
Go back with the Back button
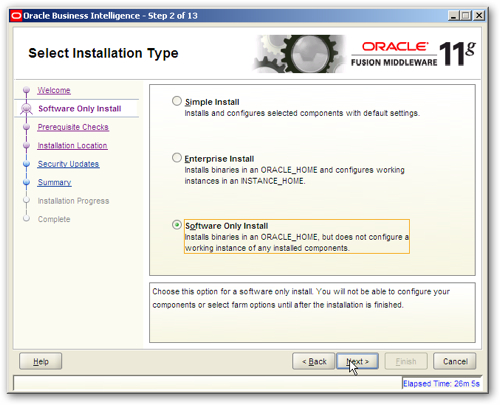[x=313, y=361]
